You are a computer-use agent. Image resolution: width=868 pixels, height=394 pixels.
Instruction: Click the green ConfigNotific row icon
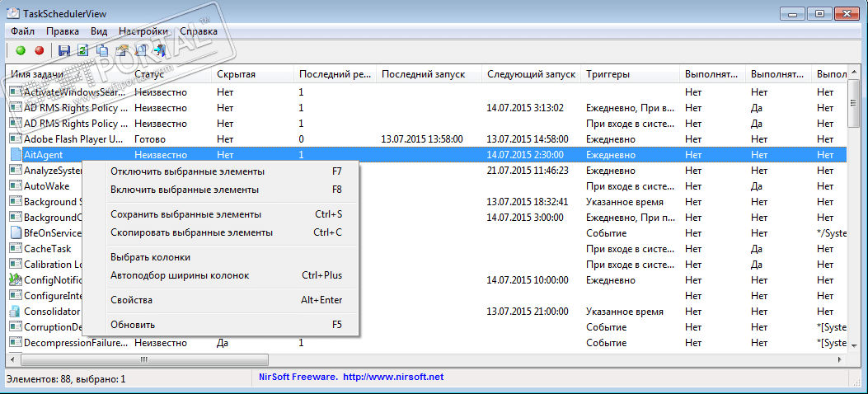coord(15,280)
